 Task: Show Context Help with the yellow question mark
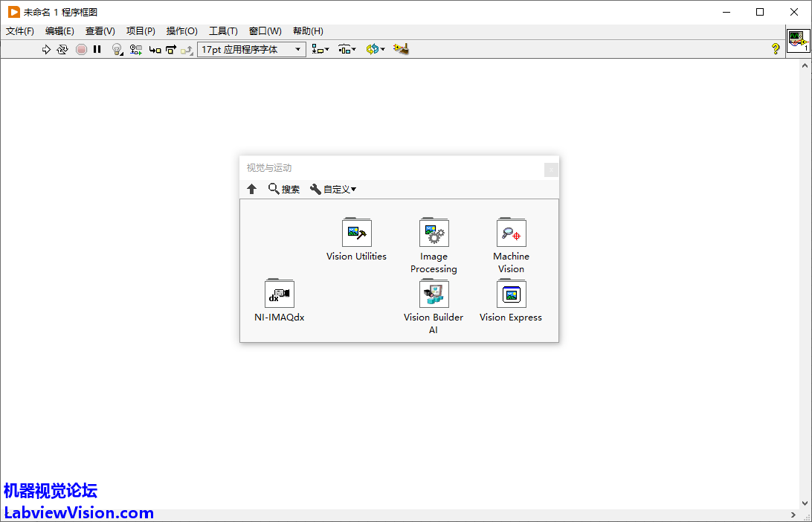(x=776, y=49)
